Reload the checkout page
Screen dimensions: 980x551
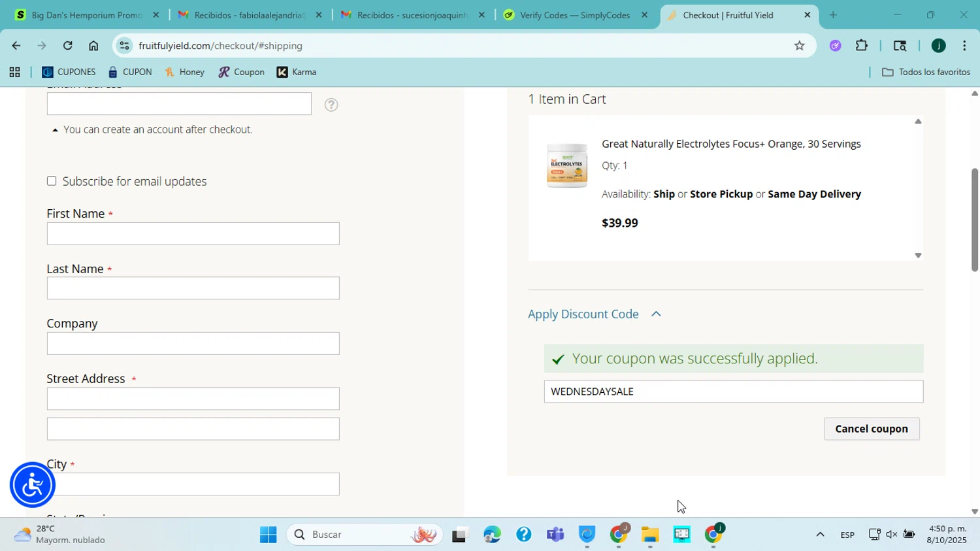(67, 46)
